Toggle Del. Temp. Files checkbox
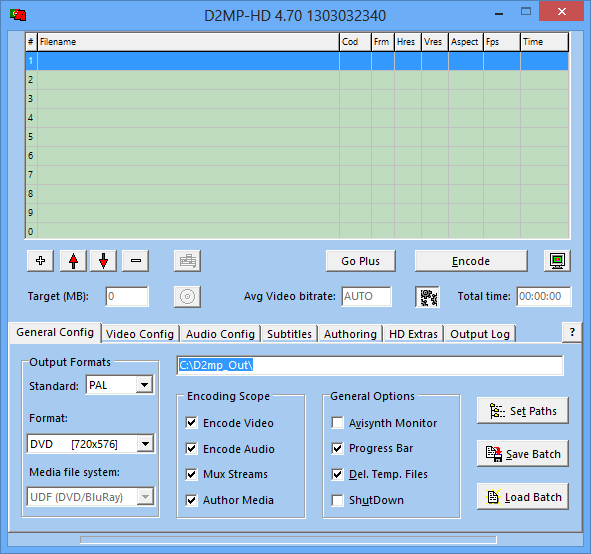This screenshot has height=554, width=591. coord(337,474)
